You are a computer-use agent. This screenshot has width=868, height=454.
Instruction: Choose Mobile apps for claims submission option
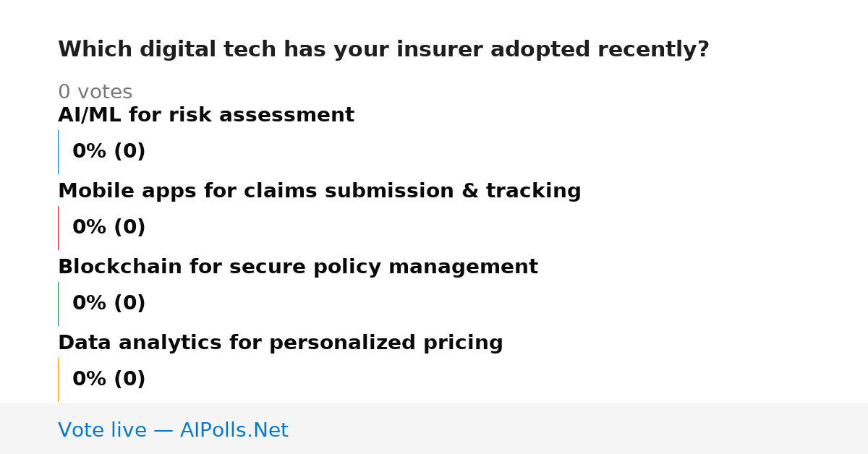pyautogui.click(x=319, y=192)
